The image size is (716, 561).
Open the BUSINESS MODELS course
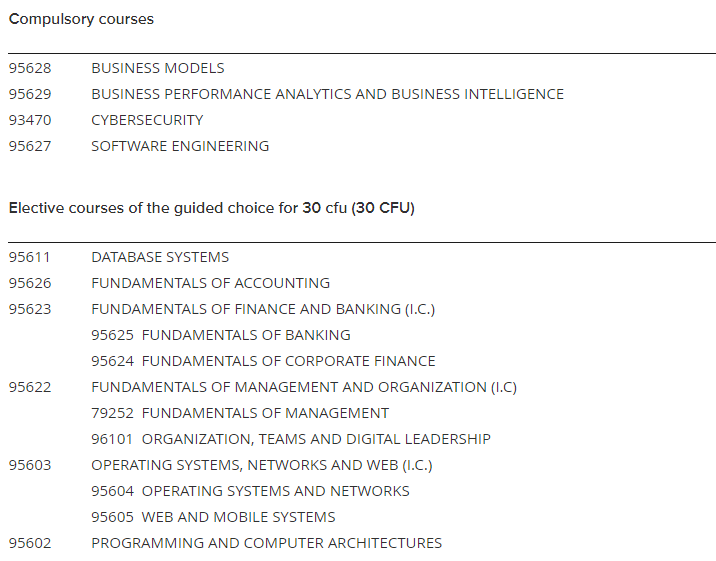point(158,68)
